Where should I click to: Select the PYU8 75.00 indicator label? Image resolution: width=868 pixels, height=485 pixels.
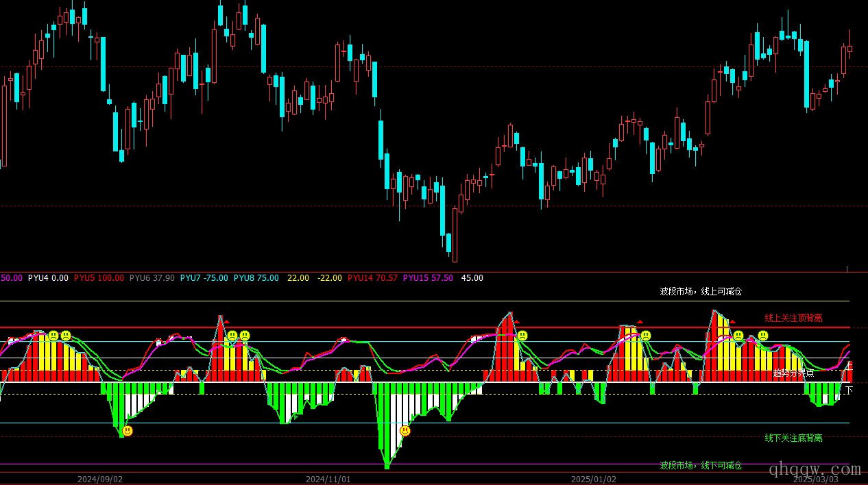(x=256, y=278)
